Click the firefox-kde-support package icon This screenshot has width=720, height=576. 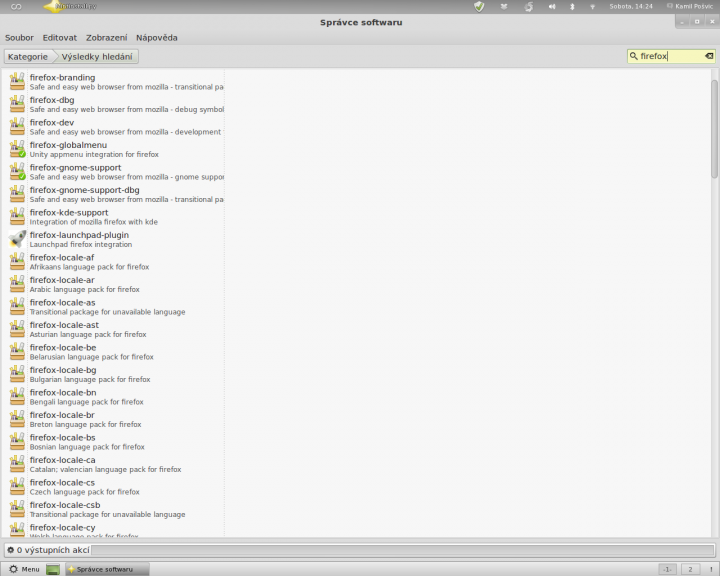point(17,216)
